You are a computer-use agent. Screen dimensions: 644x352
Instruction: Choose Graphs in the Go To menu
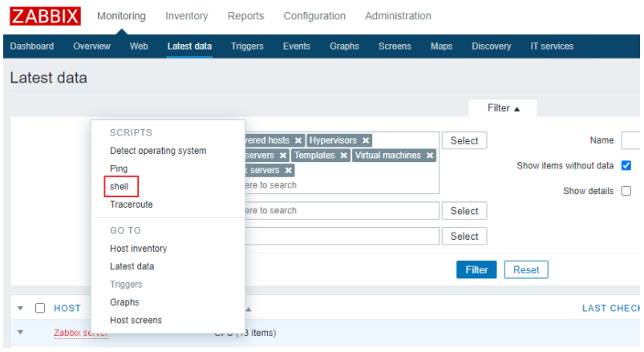pos(124,302)
